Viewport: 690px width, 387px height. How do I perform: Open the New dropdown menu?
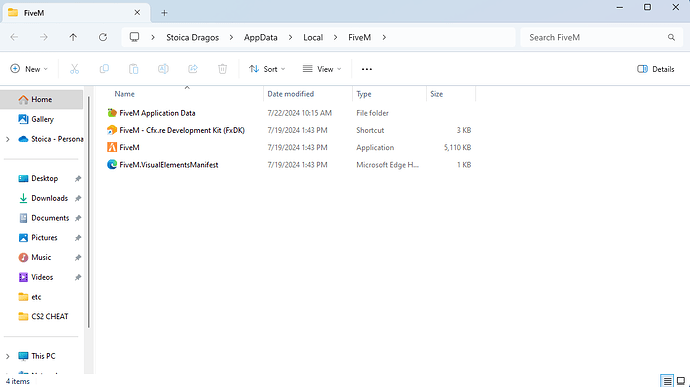pyautogui.click(x=29, y=69)
